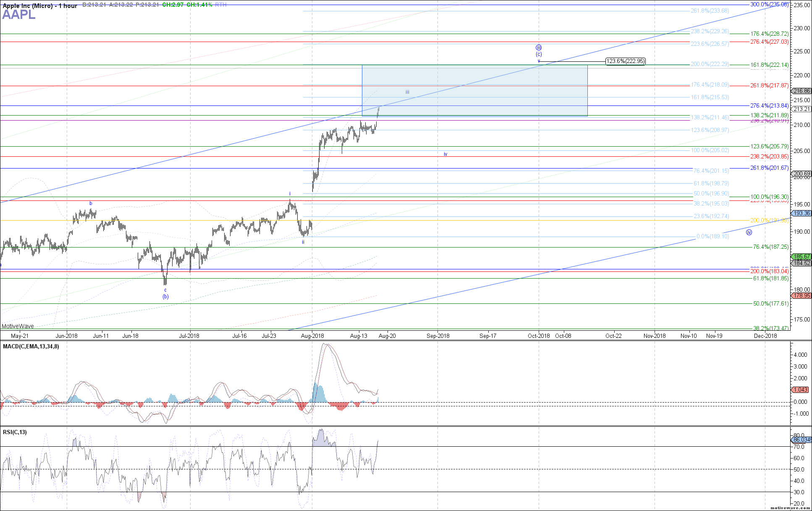Select circled 'iv' label near Dec-2018
This screenshot has width=812, height=511.
coord(749,232)
